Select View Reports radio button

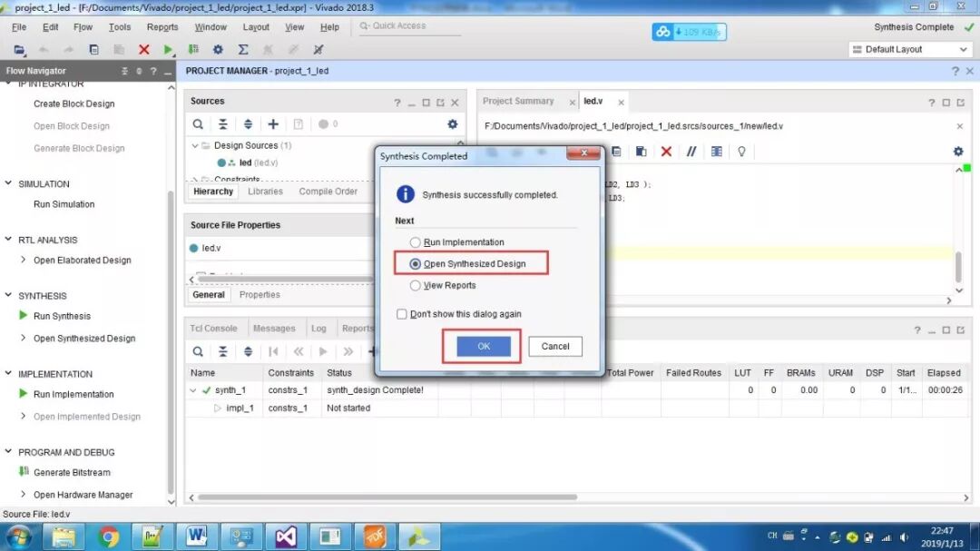click(415, 285)
